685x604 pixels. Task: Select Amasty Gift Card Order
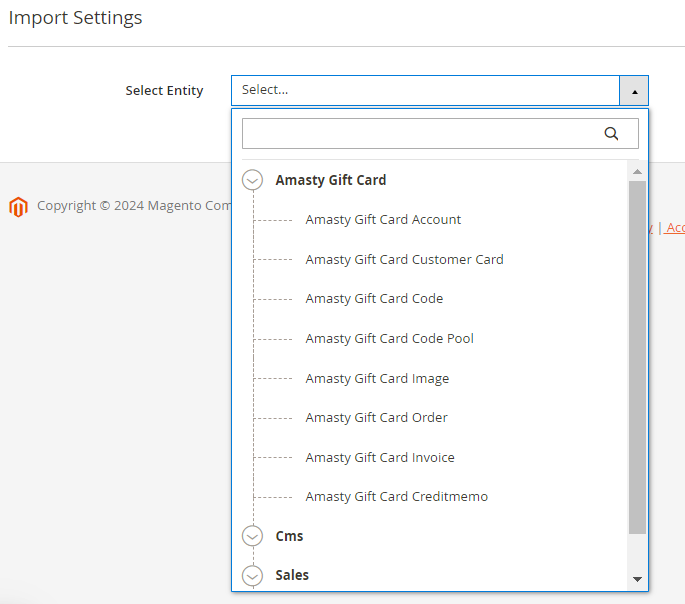point(377,418)
